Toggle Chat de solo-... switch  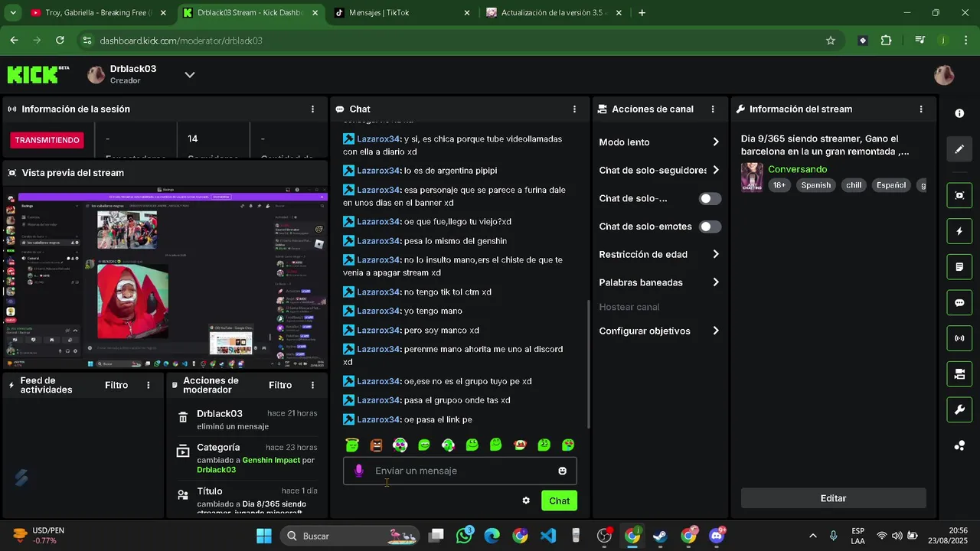click(x=710, y=199)
